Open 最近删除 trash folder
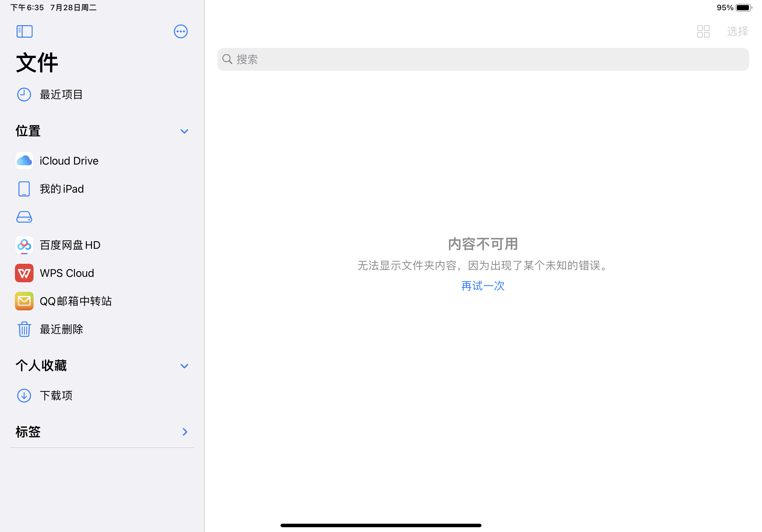This screenshot has width=762, height=532. pos(61,329)
